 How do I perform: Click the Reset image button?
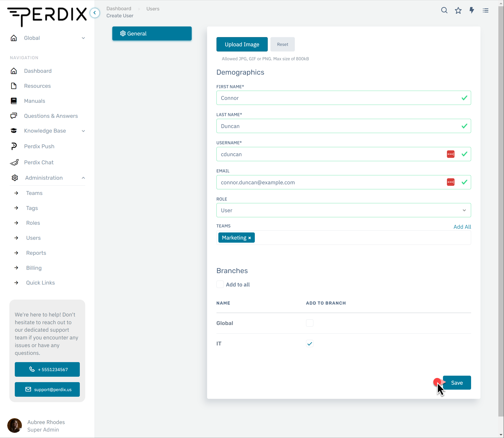click(x=282, y=44)
